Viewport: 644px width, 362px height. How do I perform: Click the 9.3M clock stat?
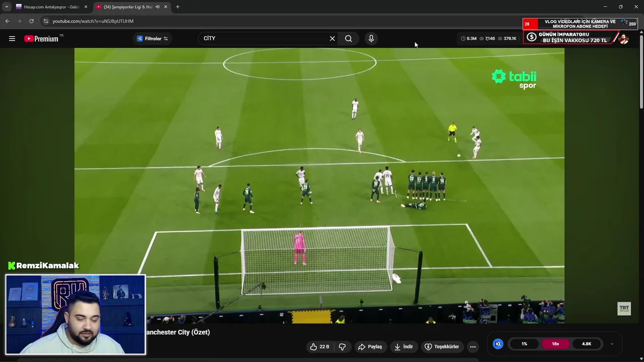pos(468,39)
